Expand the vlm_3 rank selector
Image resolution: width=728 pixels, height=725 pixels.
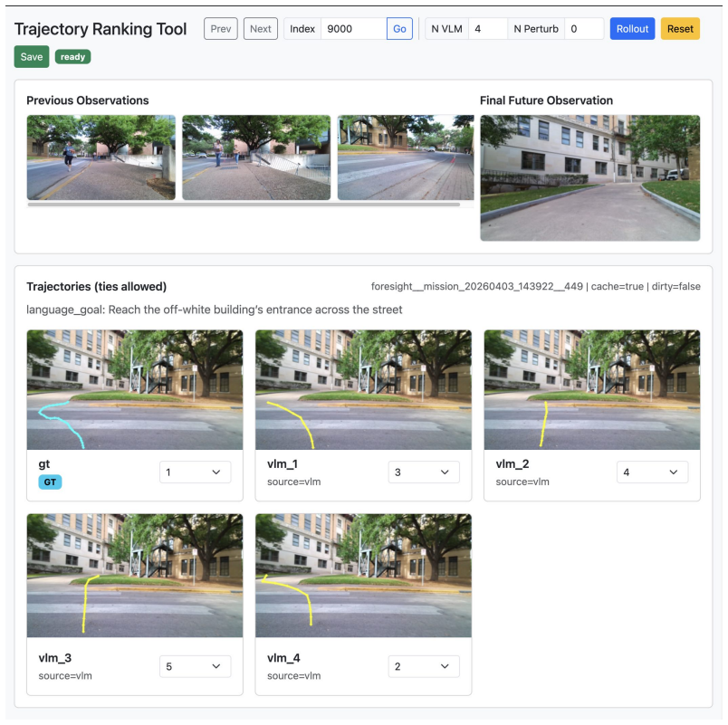tap(195, 666)
